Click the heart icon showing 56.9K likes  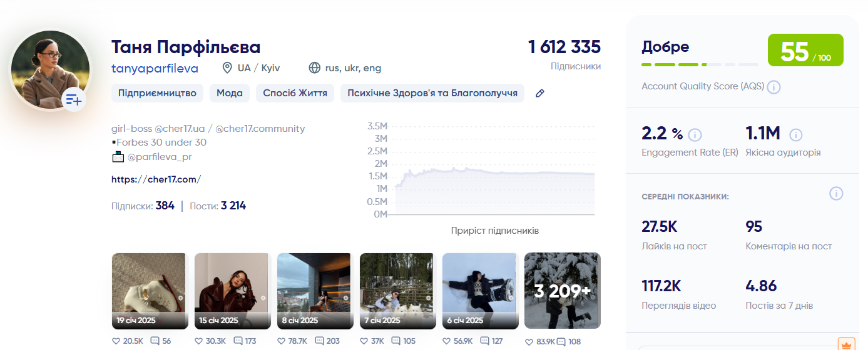pos(446,341)
